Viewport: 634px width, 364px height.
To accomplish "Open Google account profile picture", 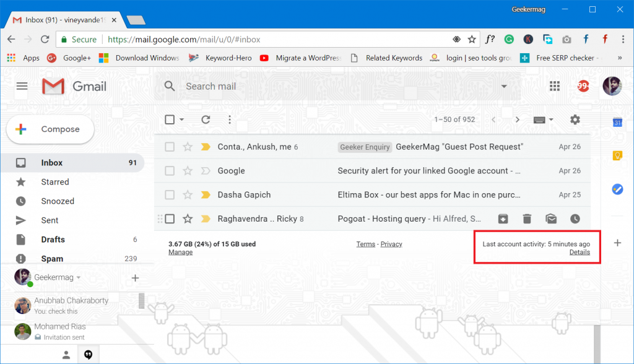I will [612, 86].
